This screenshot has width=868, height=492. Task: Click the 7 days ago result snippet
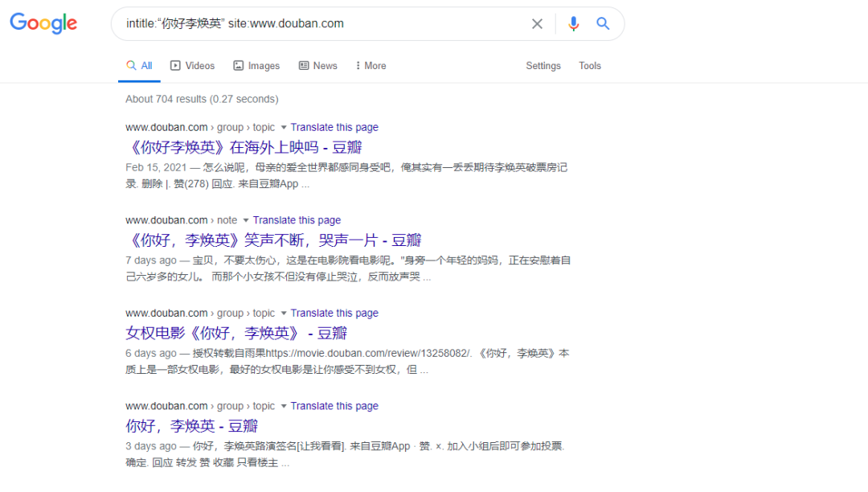point(348,269)
